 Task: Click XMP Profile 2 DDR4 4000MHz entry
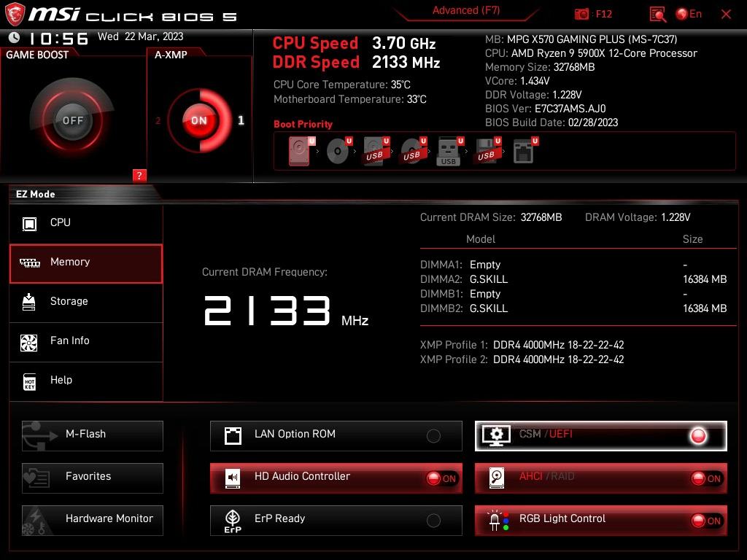coord(522,359)
